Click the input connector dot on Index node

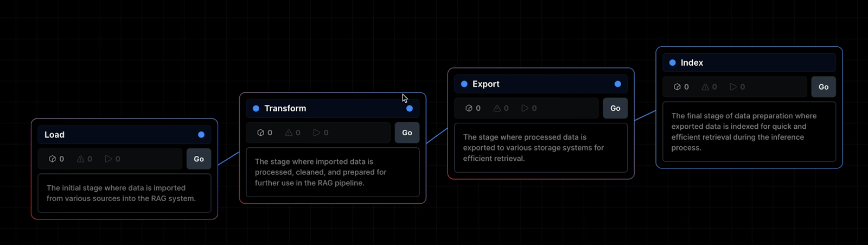tap(673, 63)
